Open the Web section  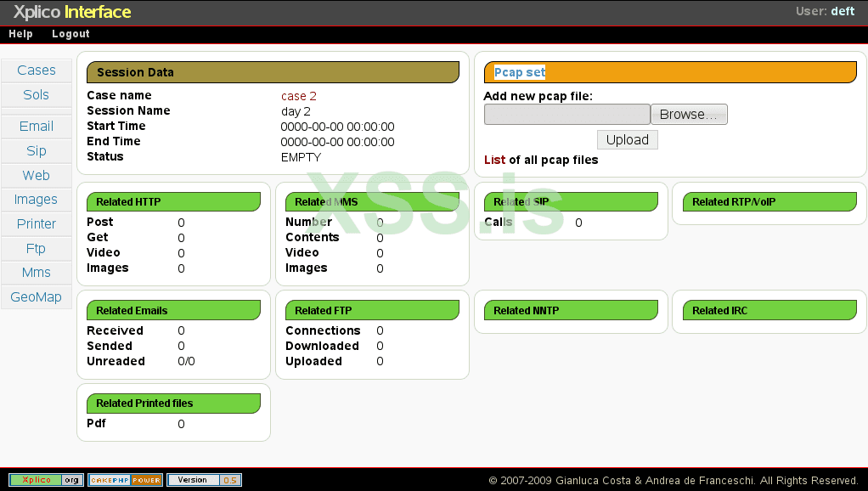pos(36,175)
